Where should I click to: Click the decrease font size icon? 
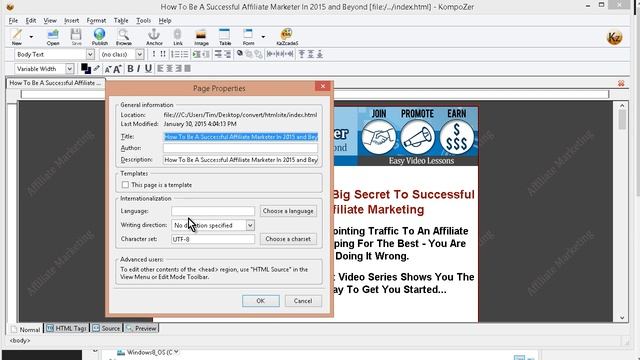(108, 69)
